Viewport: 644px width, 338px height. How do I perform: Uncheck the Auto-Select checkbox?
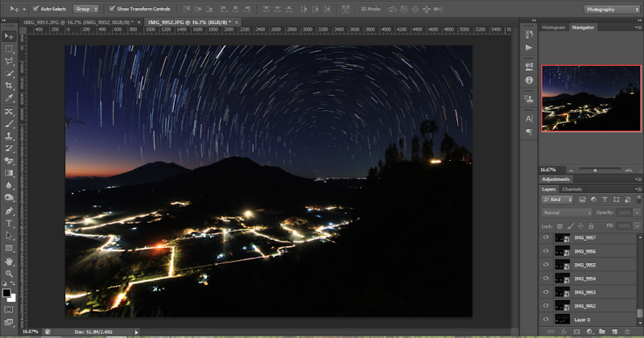pos(35,9)
